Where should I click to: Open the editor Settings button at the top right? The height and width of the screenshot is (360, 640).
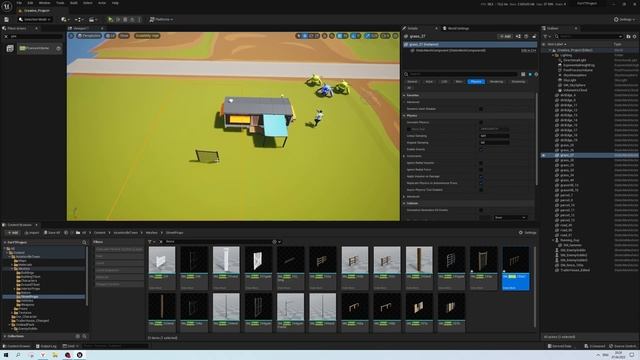[x=624, y=19]
